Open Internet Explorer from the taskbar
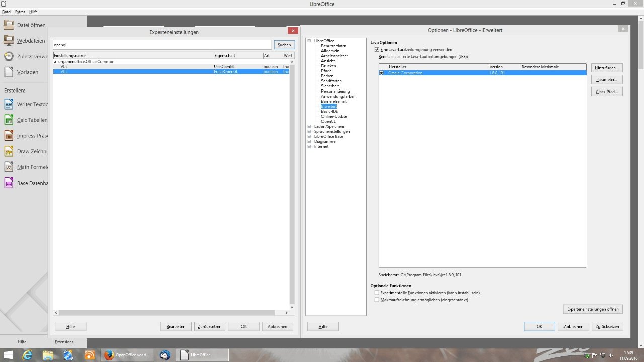 click(28, 355)
